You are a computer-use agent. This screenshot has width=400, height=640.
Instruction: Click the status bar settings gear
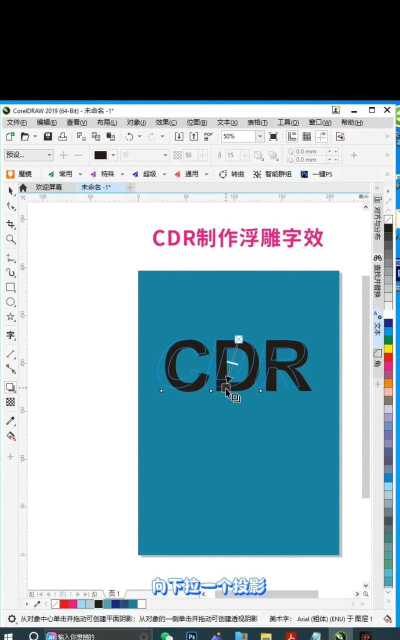(12, 619)
